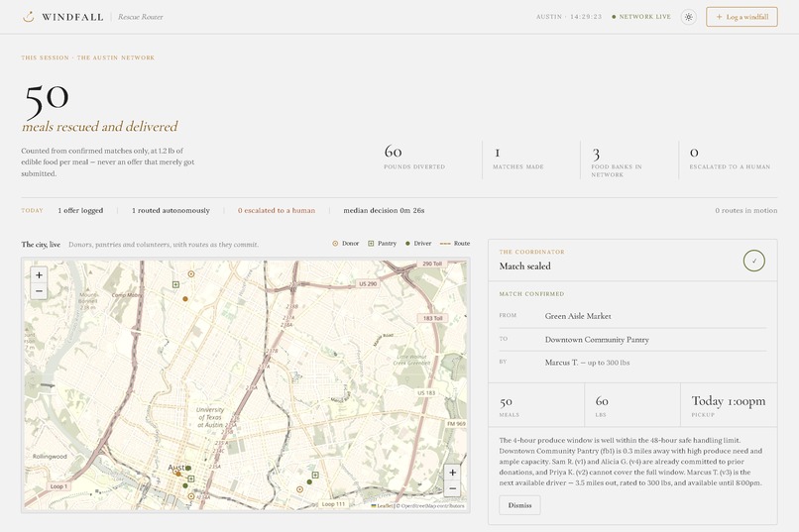Open the Log a windfall form

[742, 17]
